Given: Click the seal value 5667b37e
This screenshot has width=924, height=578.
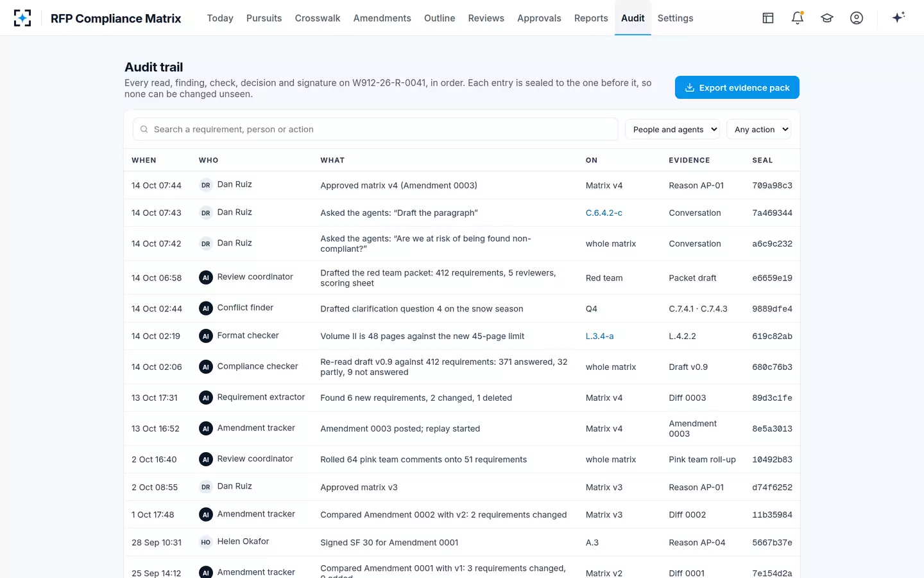Looking at the screenshot, I should 772,543.
